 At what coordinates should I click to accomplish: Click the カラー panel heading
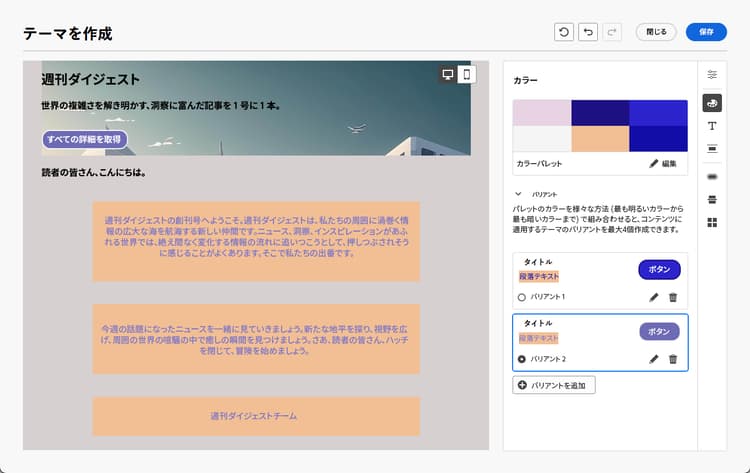tap(525, 80)
